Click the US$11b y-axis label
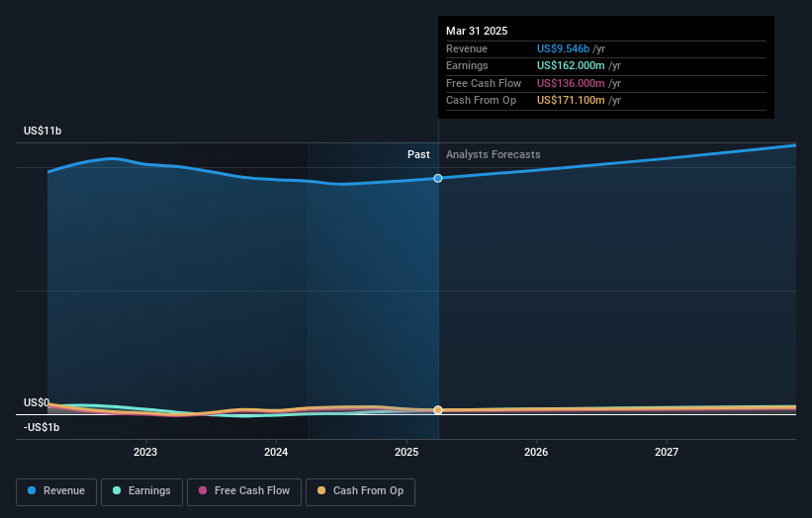 pyautogui.click(x=43, y=130)
